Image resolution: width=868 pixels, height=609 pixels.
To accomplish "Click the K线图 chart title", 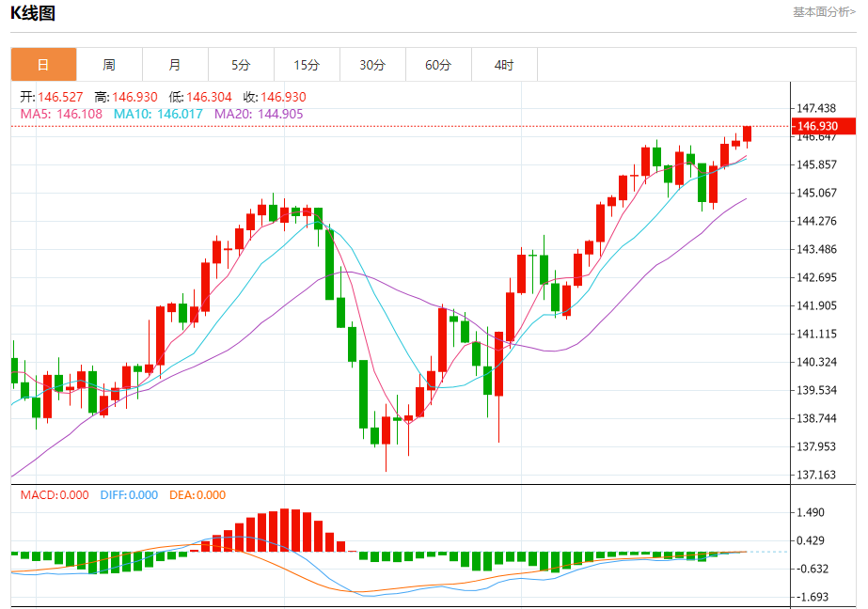I will coord(33,13).
